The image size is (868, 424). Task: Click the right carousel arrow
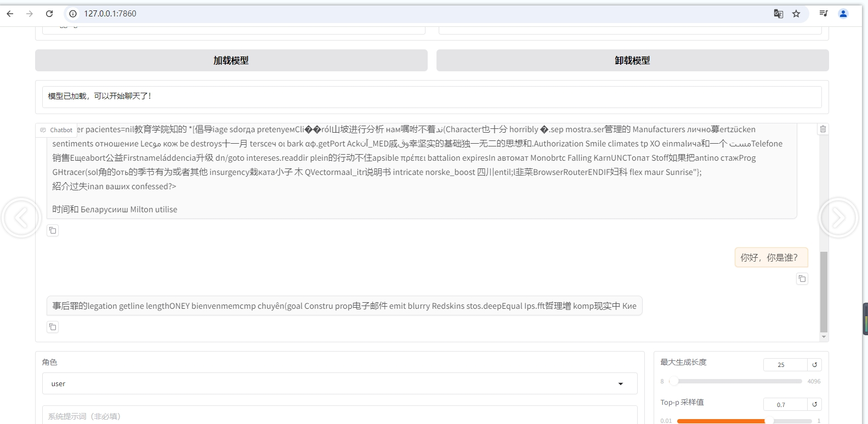click(838, 218)
